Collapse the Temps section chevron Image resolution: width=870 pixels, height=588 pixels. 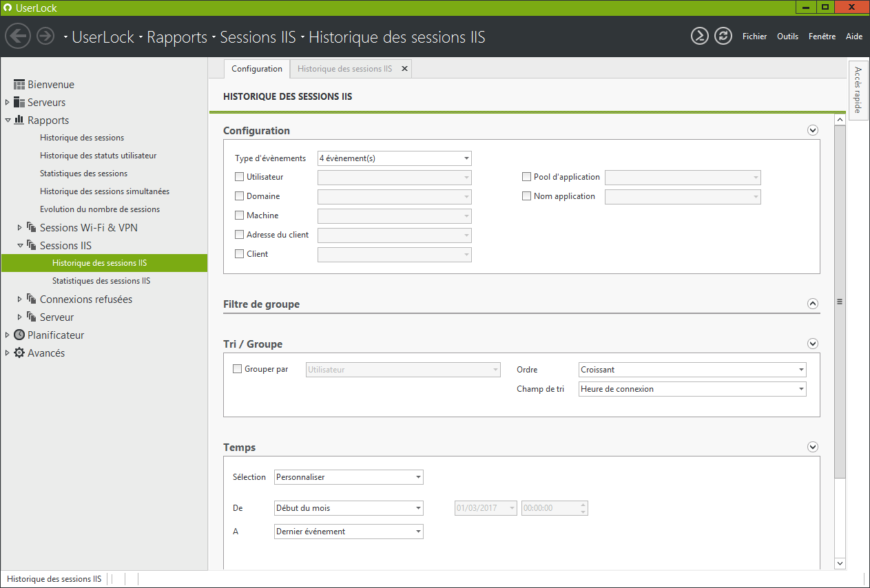[812, 447]
